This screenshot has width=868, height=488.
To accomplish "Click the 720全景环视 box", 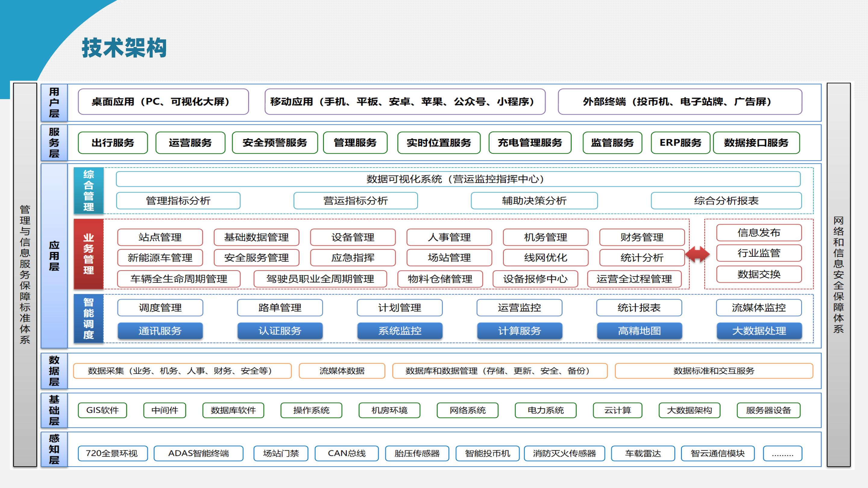I will pyautogui.click(x=112, y=453).
